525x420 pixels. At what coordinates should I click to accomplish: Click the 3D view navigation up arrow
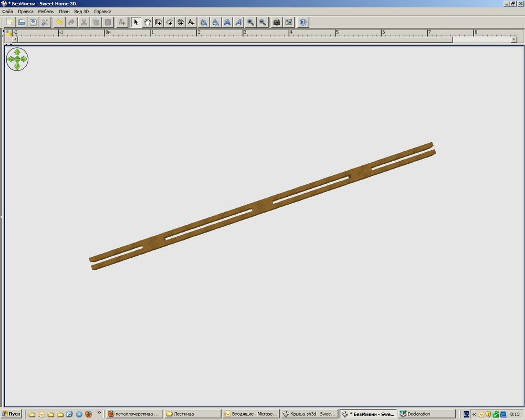[x=17, y=52]
